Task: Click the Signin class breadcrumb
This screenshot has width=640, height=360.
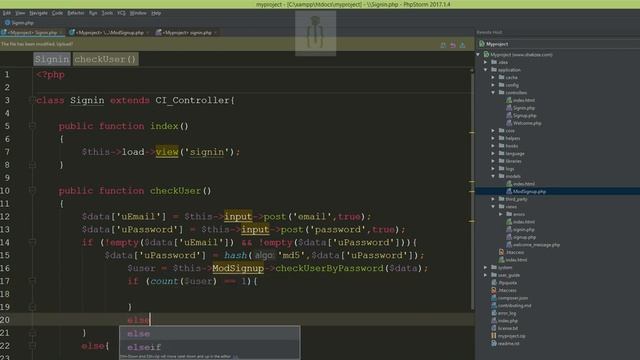Action: point(52,59)
